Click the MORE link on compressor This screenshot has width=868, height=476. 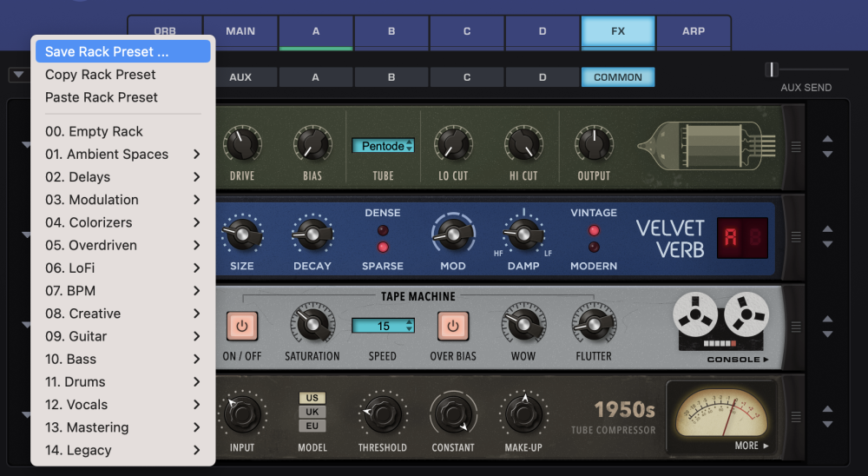point(752,446)
